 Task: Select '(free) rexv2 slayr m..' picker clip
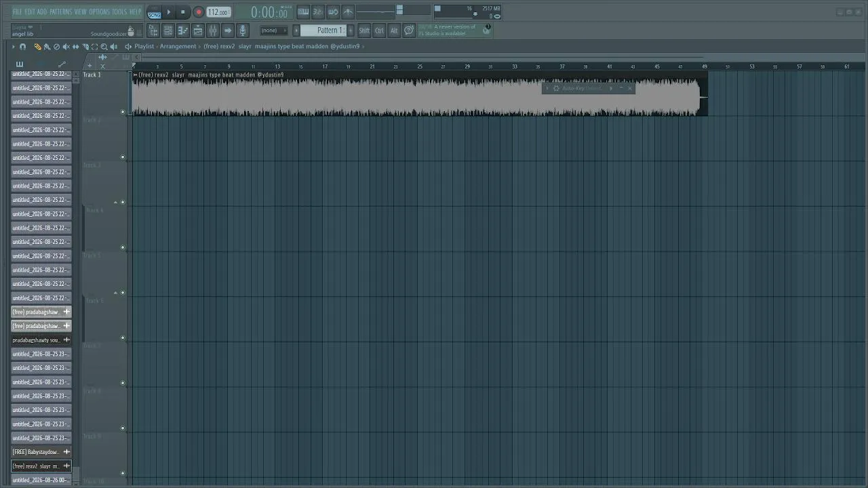(x=41, y=466)
